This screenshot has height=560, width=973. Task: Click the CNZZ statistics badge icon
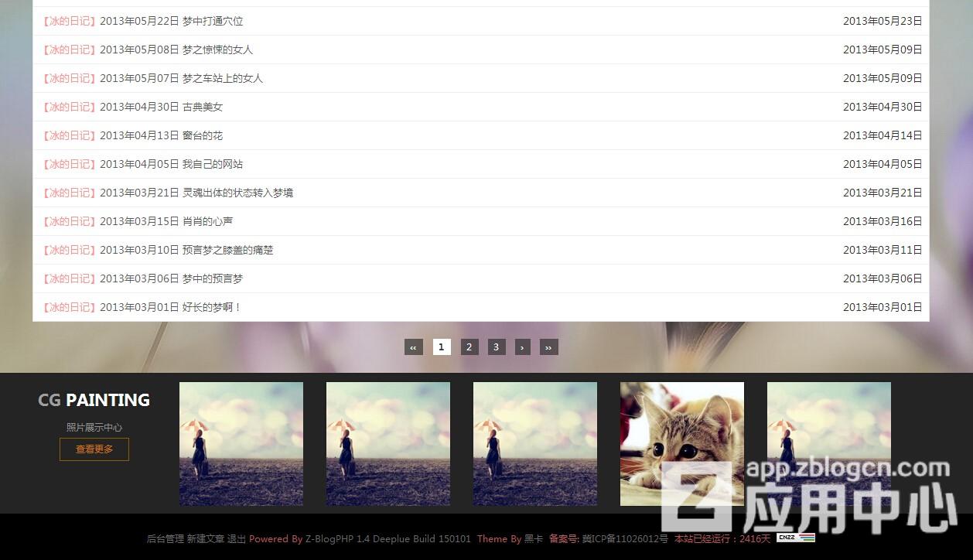(796, 538)
